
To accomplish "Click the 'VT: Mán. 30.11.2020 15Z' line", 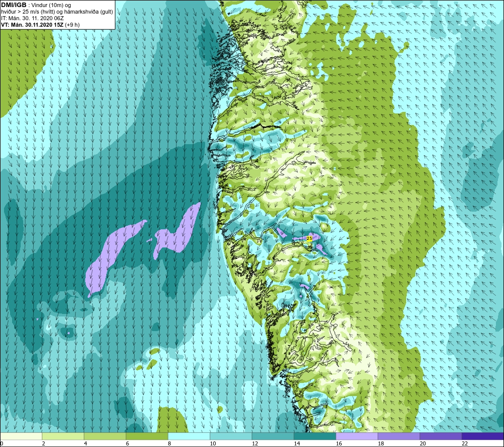I will click(x=32, y=25).
